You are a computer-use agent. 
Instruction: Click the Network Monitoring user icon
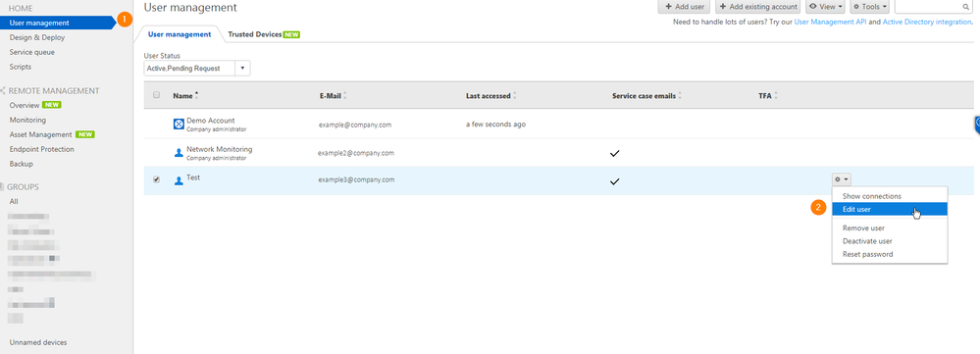(179, 152)
